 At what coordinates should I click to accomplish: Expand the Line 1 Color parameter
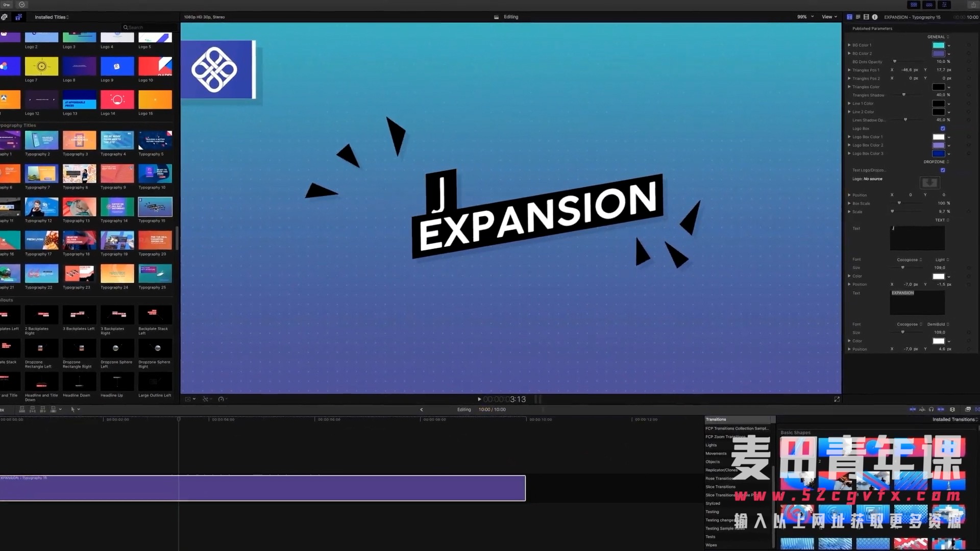pos(849,103)
